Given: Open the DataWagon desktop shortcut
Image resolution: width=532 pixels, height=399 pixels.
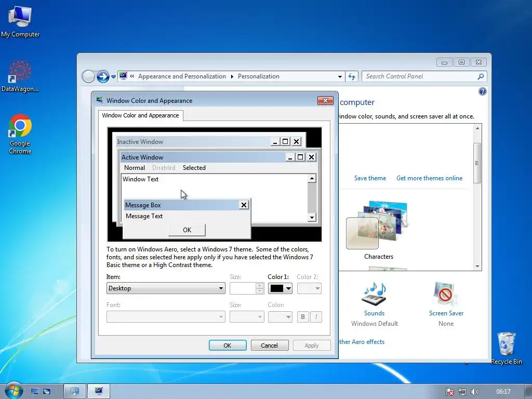Looking at the screenshot, I should [x=20, y=76].
